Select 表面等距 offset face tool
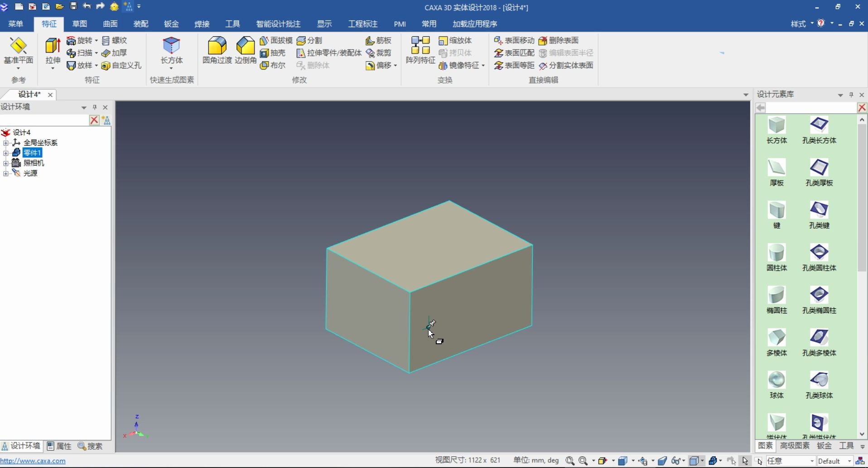This screenshot has height=468, width=868. [514, 65]
